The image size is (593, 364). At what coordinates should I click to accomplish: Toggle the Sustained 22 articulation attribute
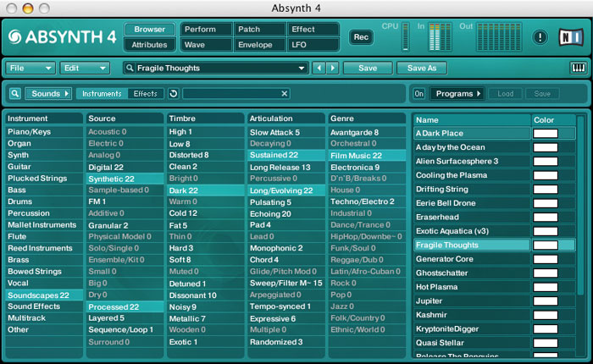pos(286,155)
